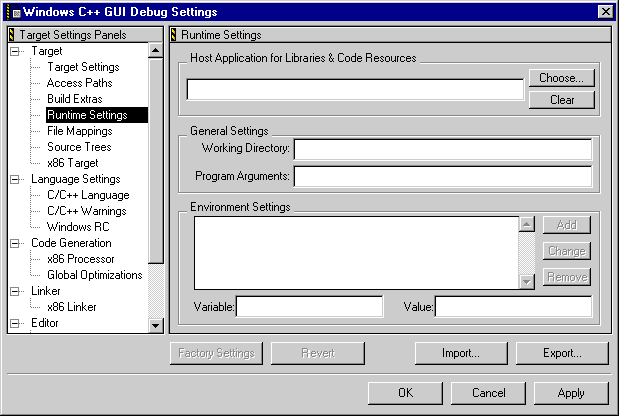Collapse the Code Generation tree node
This screenshot has height=416, width=619.
[x=15, y=244]
